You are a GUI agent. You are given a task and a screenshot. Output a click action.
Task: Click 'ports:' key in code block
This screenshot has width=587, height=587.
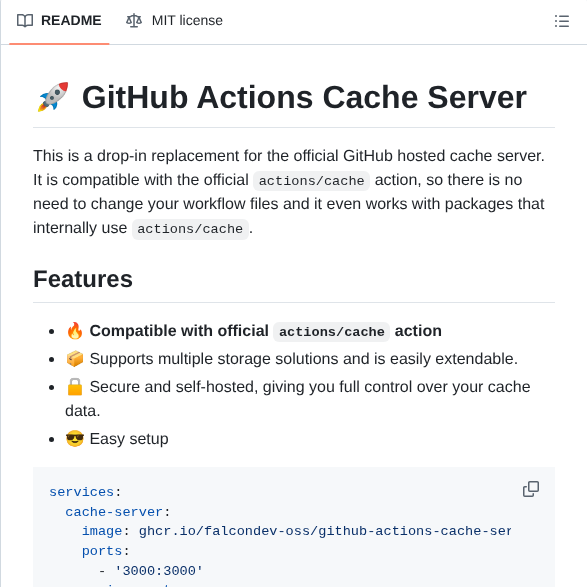(106, 551)
